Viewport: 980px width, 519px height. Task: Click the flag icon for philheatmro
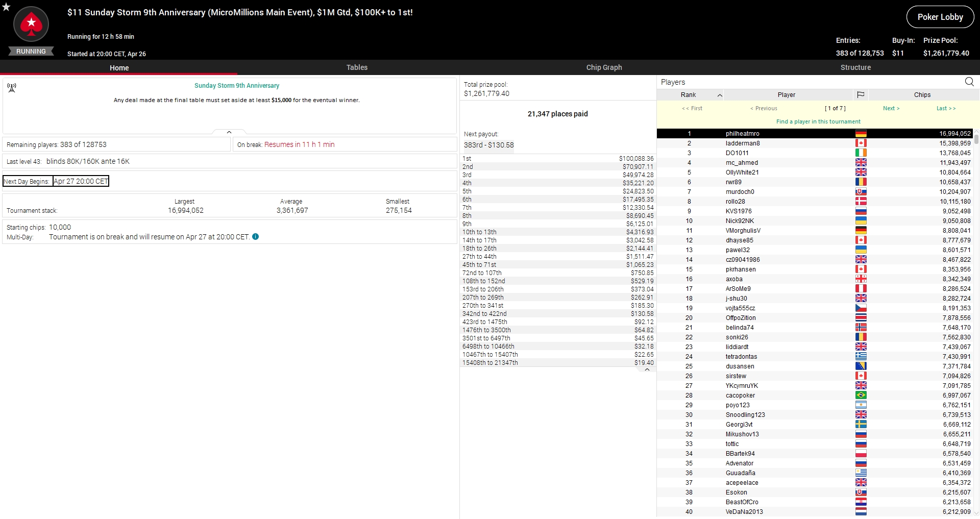pos(861,134)
